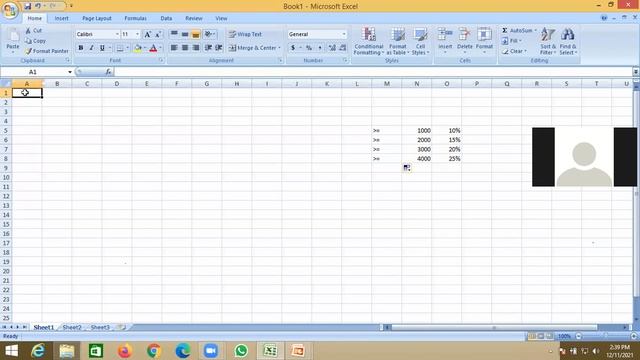Image resolution: width=640 pixels, height=360 pixels.
Task: Apply percent style
Action: (x=309, y=48)
